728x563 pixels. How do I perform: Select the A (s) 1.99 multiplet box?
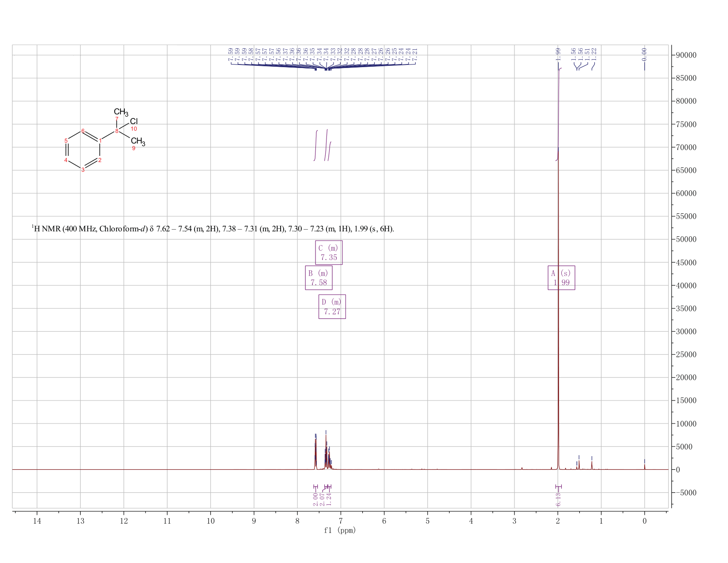(561, 278)
